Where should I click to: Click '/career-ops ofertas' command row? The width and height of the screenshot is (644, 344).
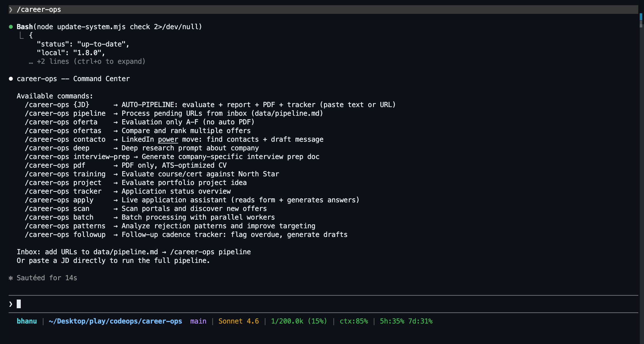138,131
